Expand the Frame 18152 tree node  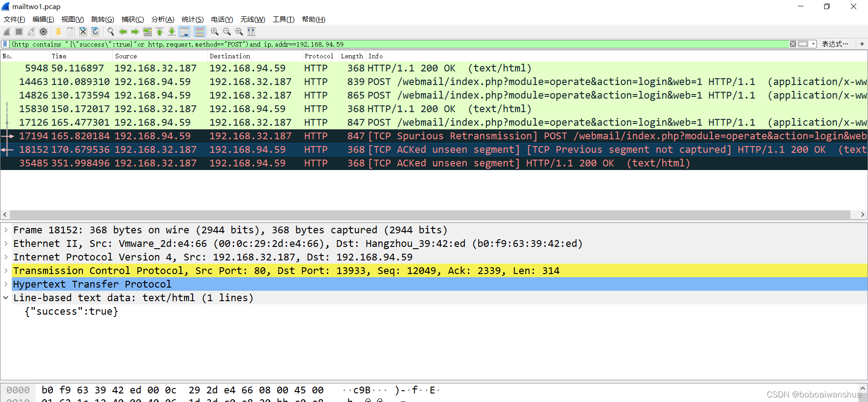[x=6, y=230]
